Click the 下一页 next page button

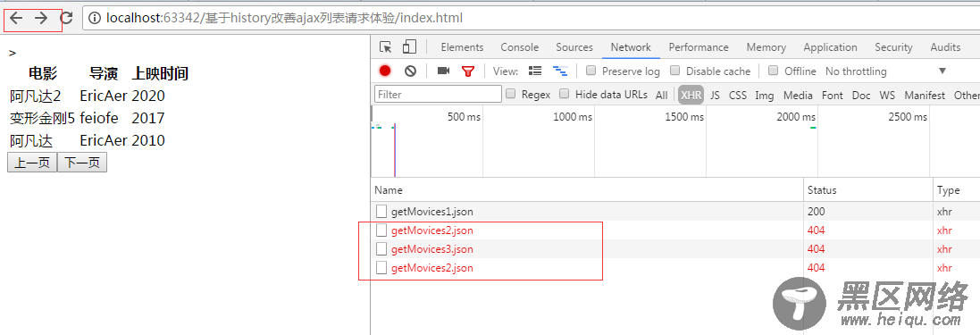[82, 163]
